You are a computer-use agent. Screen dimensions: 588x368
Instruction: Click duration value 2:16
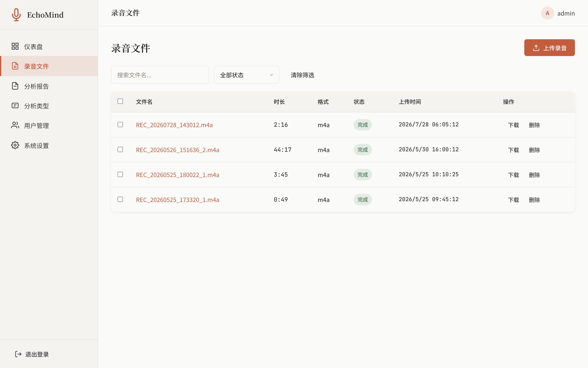coord(281,125)
